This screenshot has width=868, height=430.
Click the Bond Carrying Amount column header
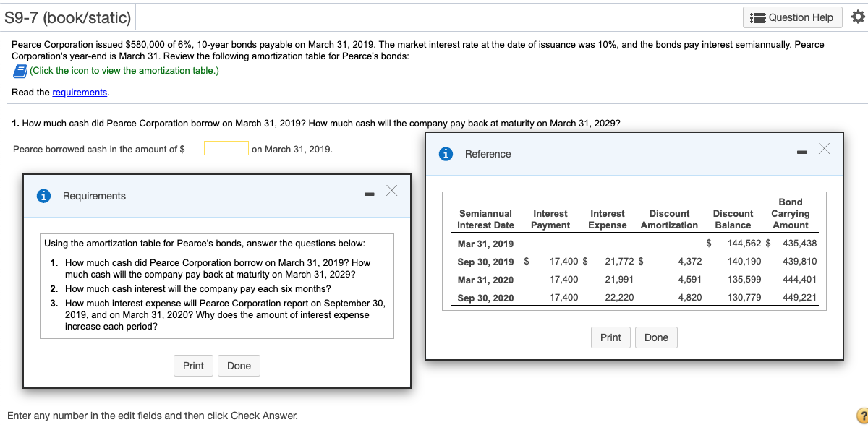791,213
